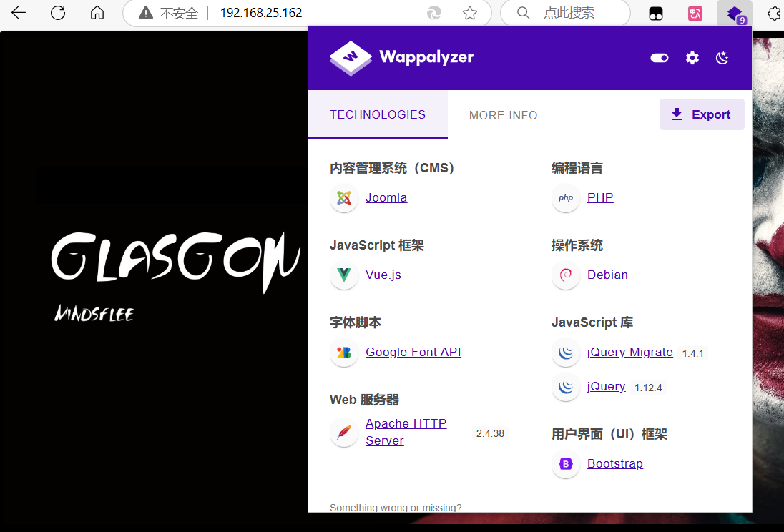Screen dimensions: 784x532
Task: Open the browser home page icon
Action: click(97, 12)
